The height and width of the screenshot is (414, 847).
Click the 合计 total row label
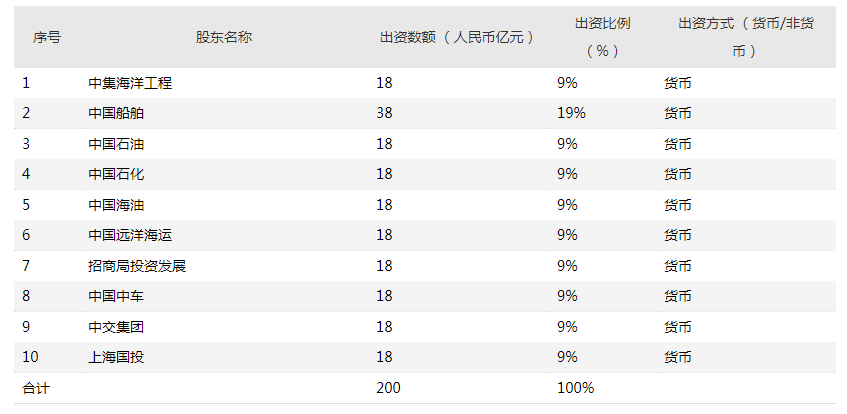click(35, 388)
